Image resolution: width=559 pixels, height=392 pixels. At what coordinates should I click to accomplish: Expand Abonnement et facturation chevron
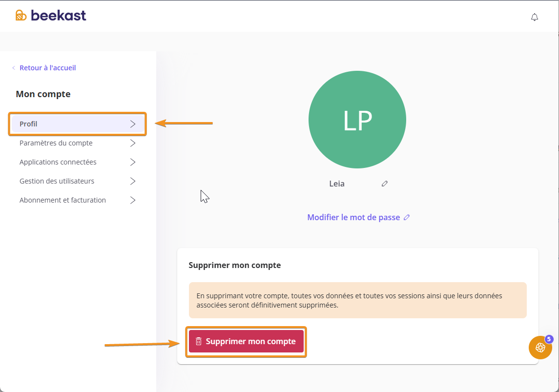pyautogui.click(x=133, y=200)
